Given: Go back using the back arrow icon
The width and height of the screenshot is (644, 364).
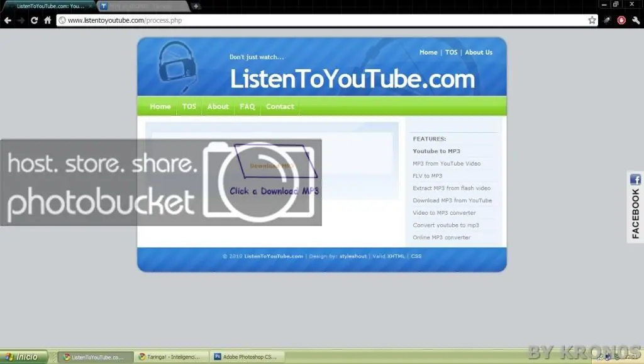Looking at the screenshot, I should point(7,20).
